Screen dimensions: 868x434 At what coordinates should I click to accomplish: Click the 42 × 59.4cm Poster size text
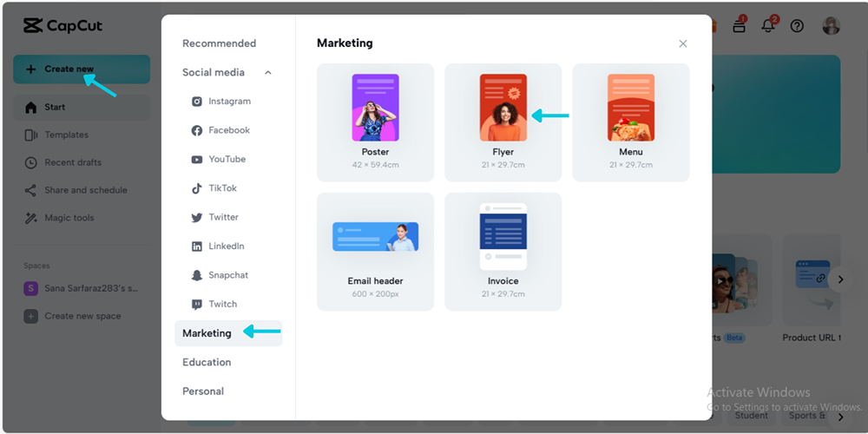tap(375, 165)
